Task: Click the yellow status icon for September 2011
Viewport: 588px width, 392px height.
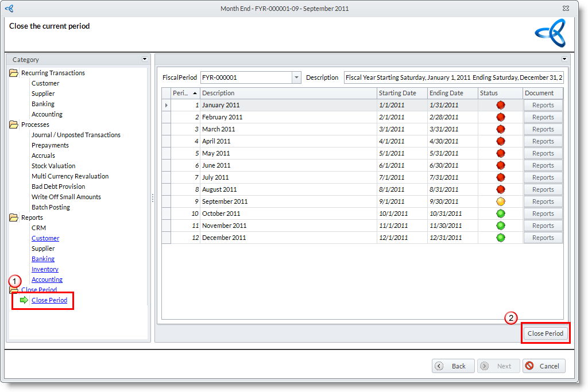Action: pyautogui.click(x=500, y=201)
